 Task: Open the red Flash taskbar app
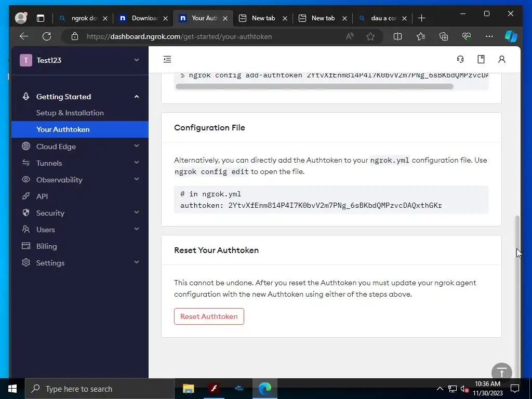click(214, 389)
